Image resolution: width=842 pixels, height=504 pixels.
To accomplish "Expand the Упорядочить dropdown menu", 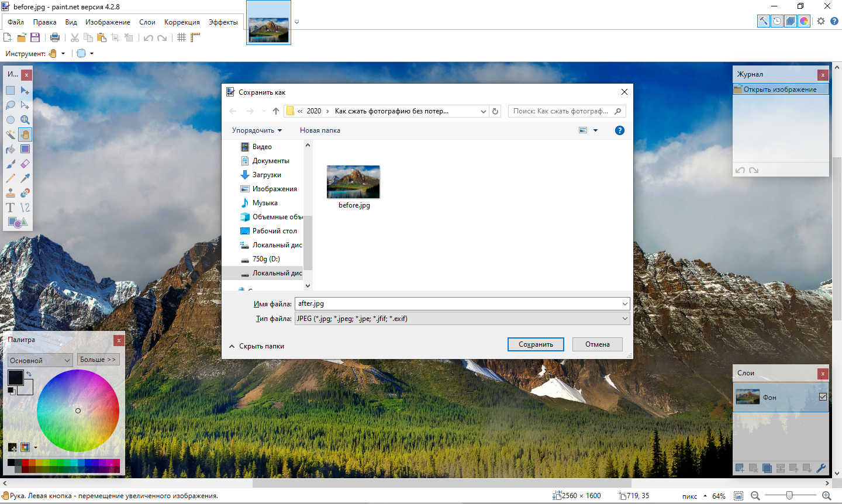I will (257, 130).
